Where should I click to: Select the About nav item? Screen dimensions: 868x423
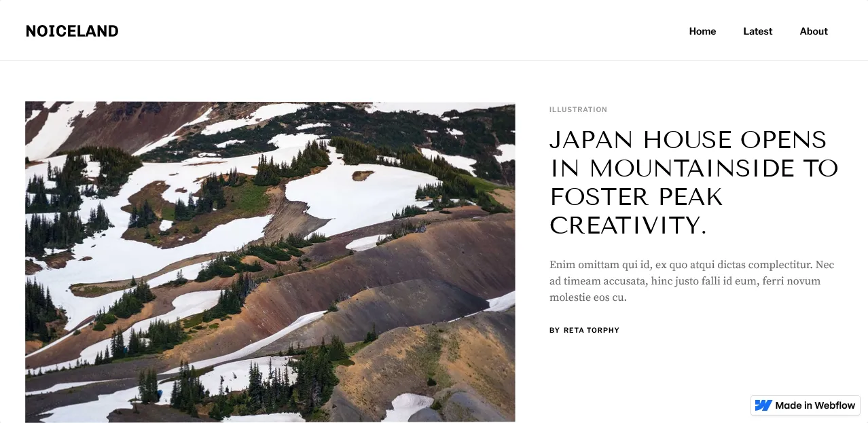(814, 31)
